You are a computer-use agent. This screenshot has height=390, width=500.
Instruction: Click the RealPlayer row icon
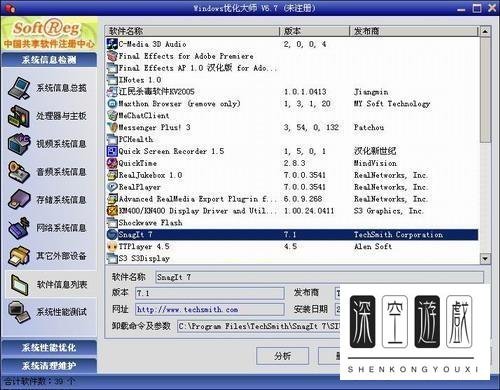112,187
